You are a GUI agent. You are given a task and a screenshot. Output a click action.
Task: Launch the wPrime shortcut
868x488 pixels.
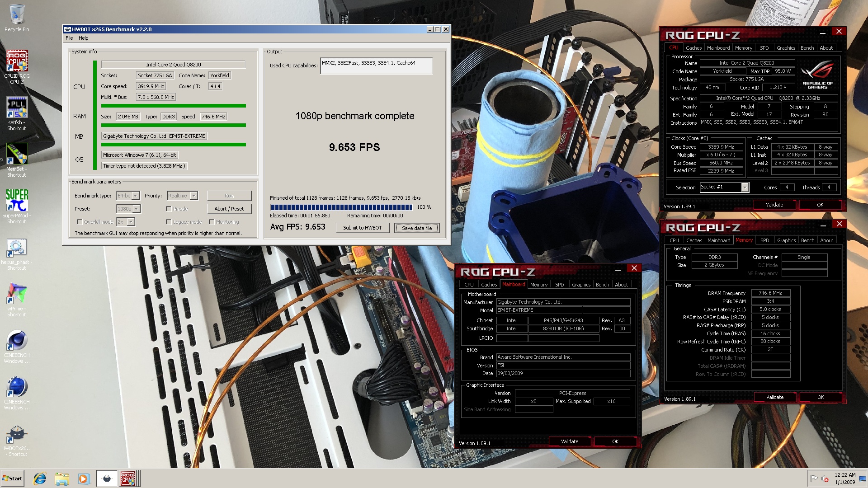point(17,300)
